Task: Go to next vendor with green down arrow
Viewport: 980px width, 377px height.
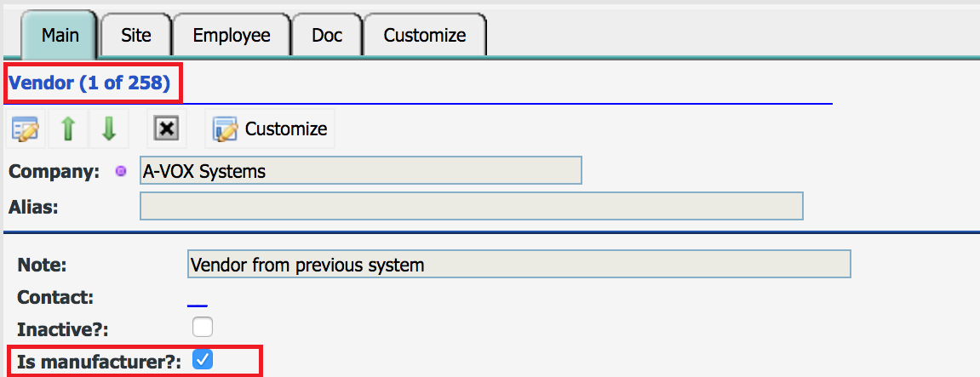Action: [109, 129]
